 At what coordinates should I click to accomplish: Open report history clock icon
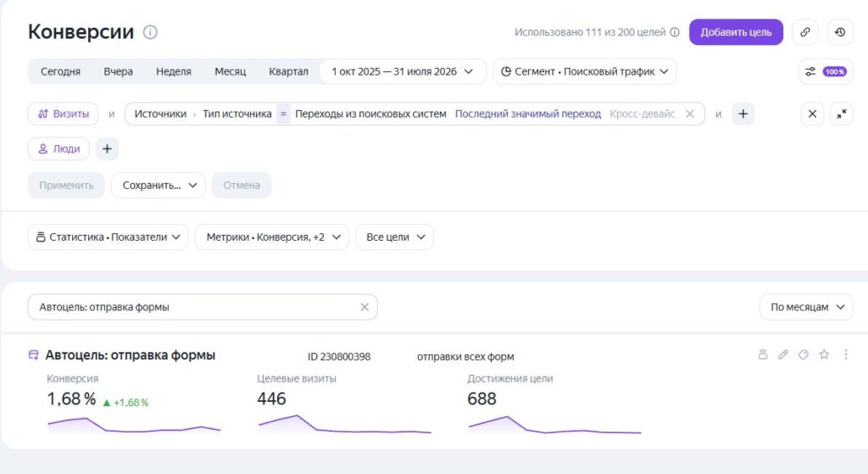click(x=840, y=32)
